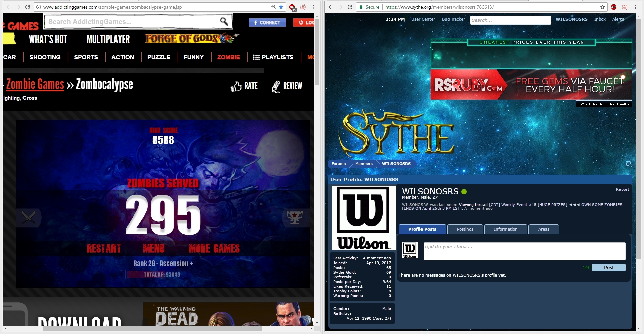Open the User Center link

[x=423, y=19]
